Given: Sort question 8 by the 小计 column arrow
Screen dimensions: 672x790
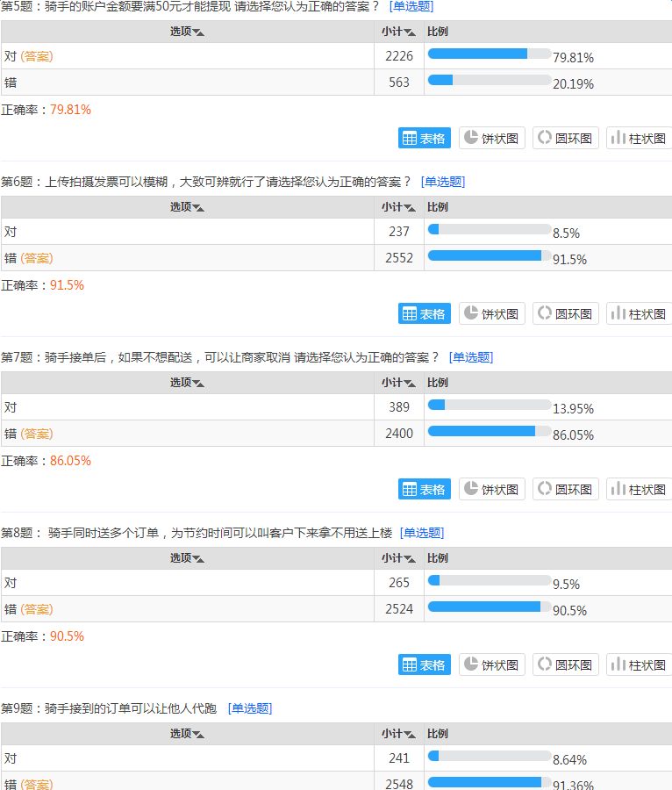Looking at the screenshot, I should click(x=410, y=559).
